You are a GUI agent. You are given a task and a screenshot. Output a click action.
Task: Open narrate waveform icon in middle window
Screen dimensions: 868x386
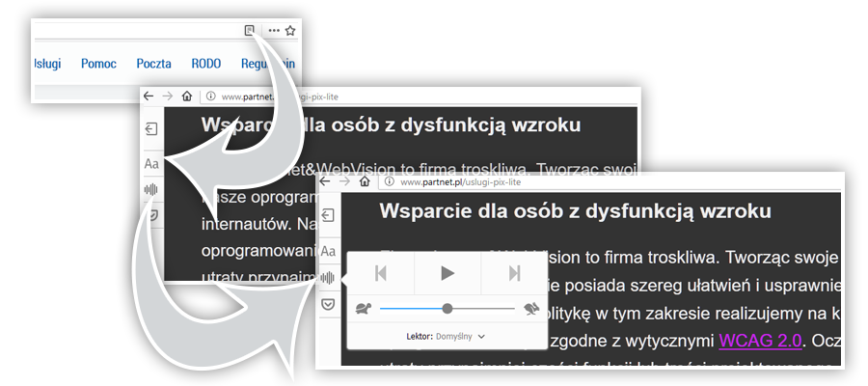(x=151, y=189)
